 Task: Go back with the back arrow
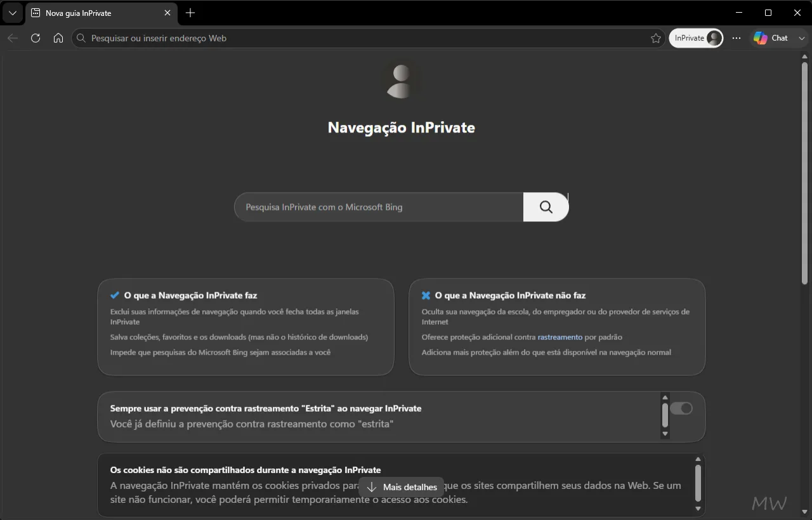13,38
